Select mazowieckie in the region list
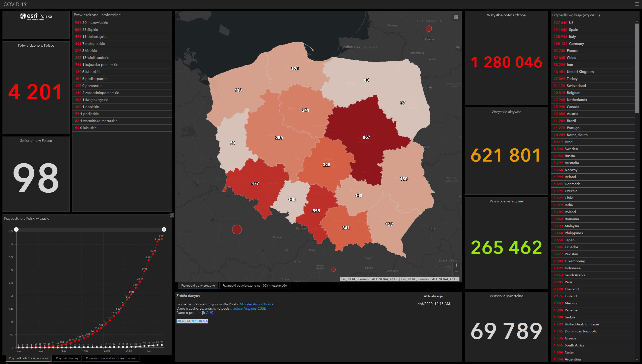642x364 pixels. pyautogui.click(x=95, y=23)
